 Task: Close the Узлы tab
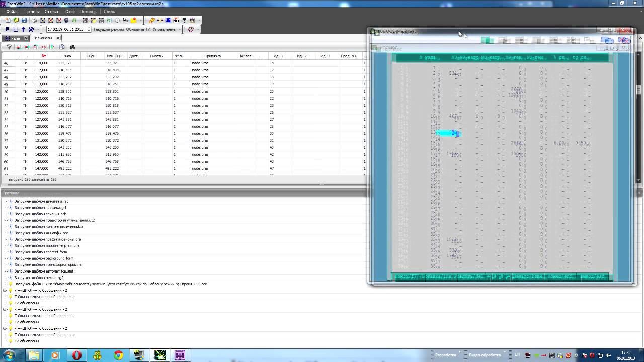pyautogui.click(x=26, y=38)
